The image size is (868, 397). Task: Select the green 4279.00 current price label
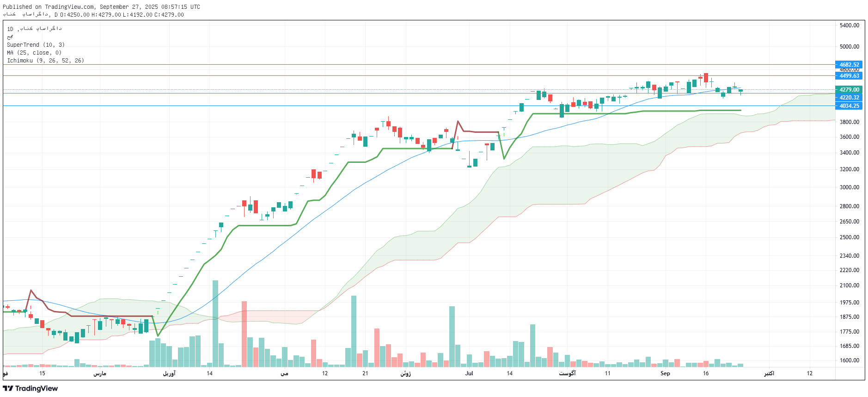click(x=849, y=90)
